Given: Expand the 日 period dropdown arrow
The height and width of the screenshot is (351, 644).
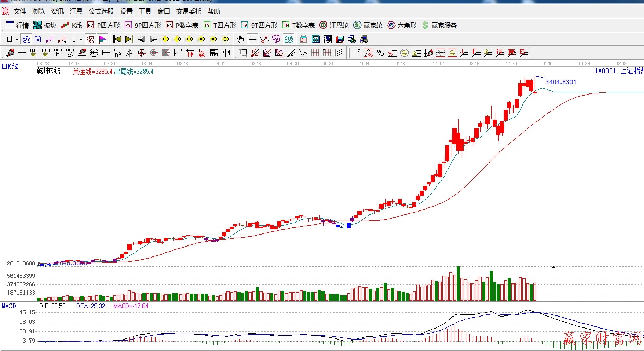Looking at the screenshot, I should pos(17,39).
